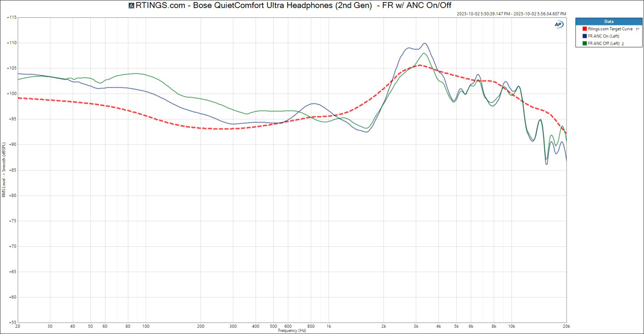
Task: Click the green FR ANC Off swatch
Action: click(584, 43)
